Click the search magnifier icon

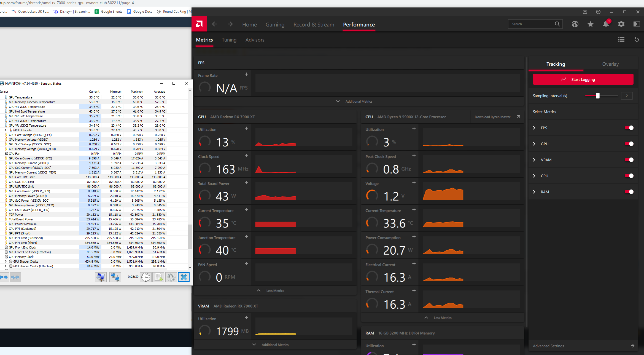click(x=557, y=24)
